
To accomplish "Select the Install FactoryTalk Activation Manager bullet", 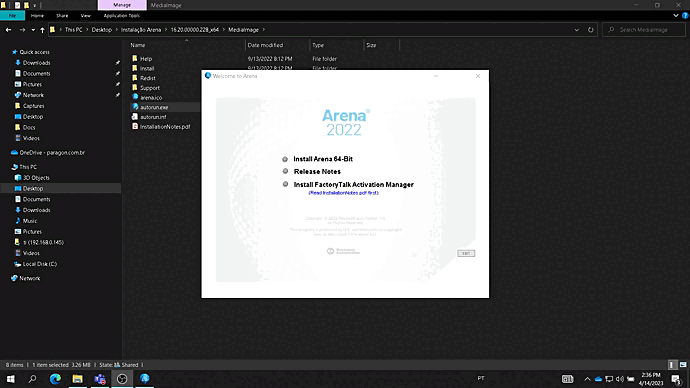I will [x=285, y=184].
